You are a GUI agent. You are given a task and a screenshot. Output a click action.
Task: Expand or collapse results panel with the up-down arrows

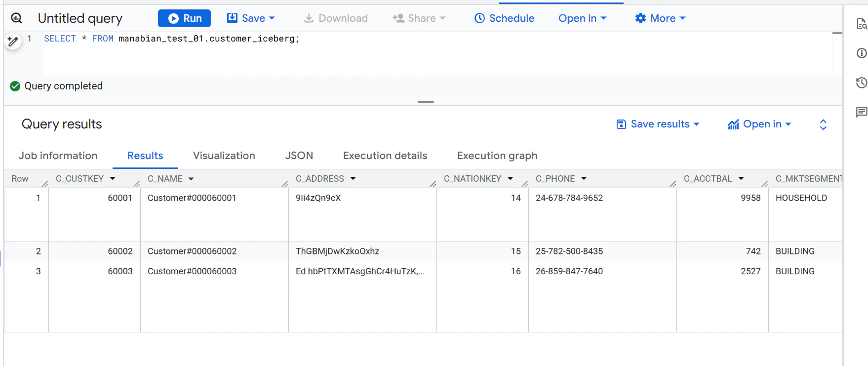[823, 124]
